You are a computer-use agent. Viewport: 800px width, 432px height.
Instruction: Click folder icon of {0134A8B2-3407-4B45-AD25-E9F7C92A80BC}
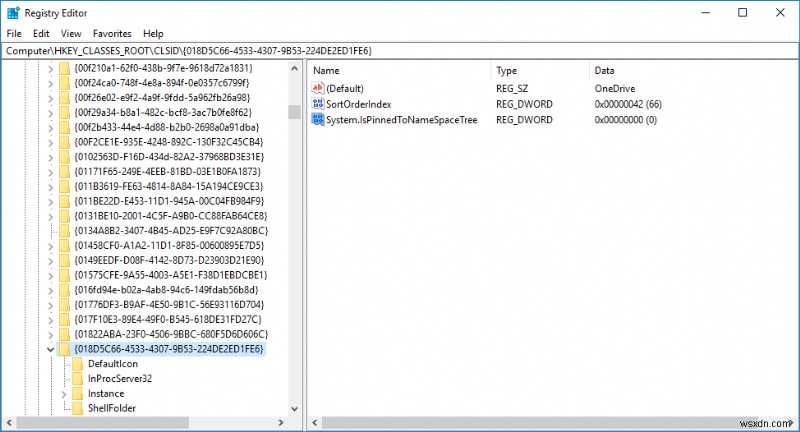64,231
